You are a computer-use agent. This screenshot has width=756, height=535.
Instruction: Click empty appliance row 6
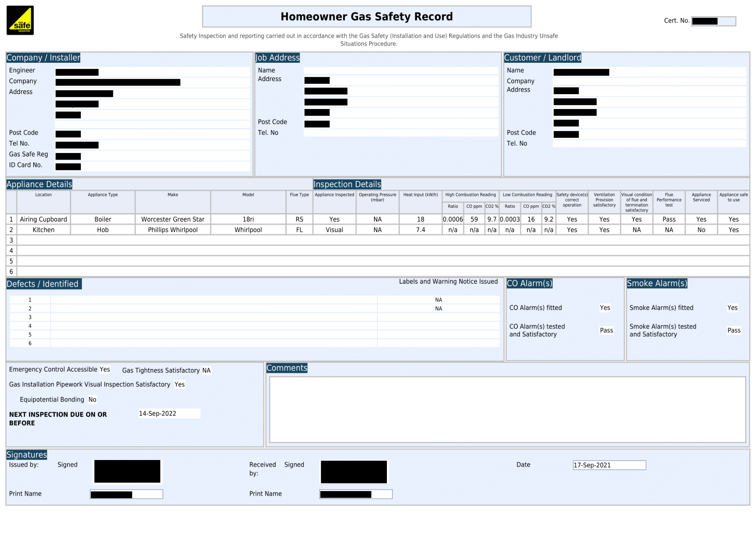coord(383,272)
